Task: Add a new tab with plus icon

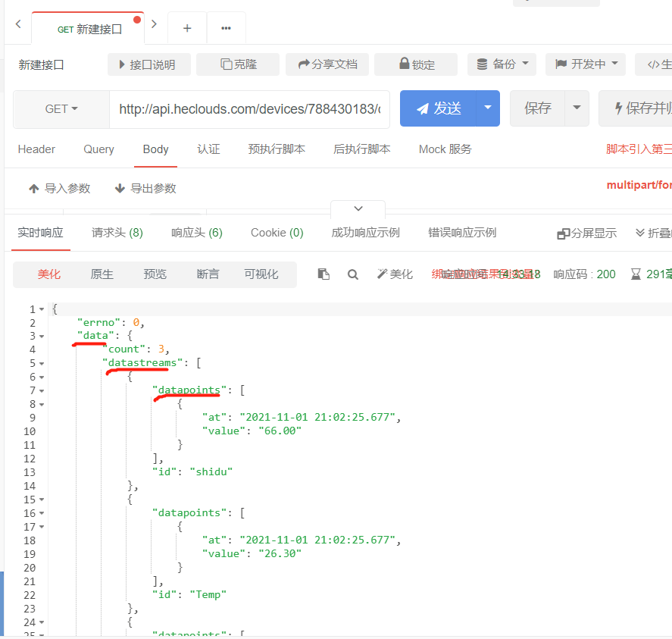Action: 187,28
